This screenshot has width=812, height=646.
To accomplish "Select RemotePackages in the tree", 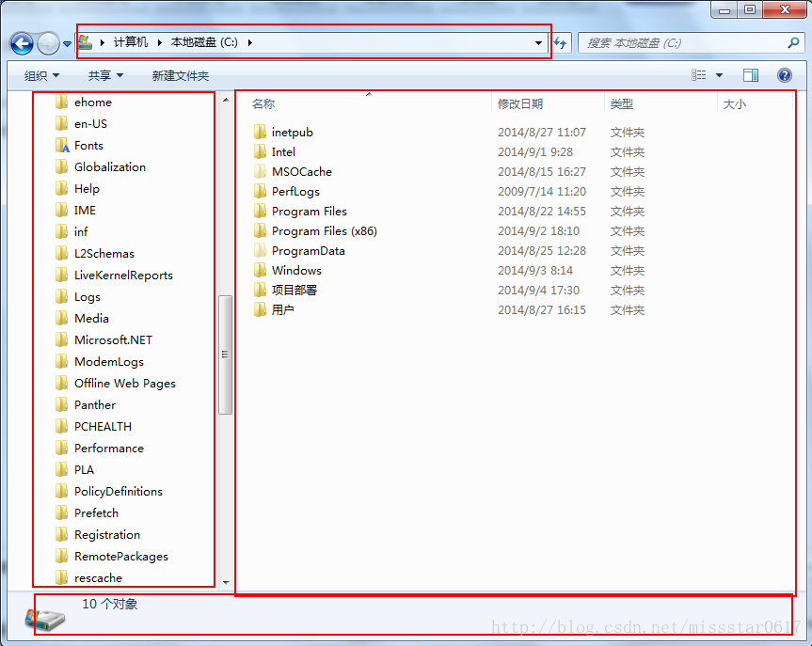I will (121, 557).
